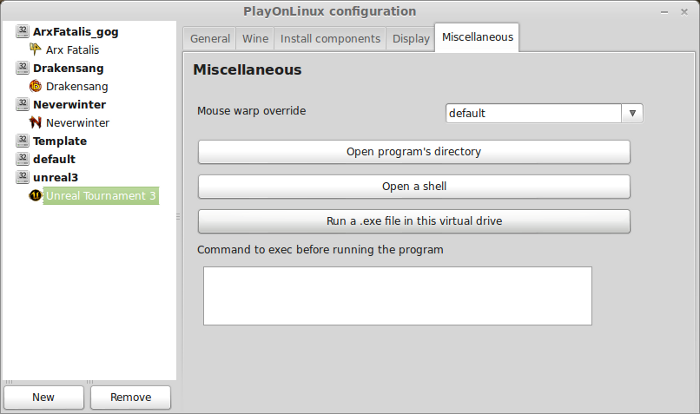Click the Remove button
The height and width of the screenshot is (414, 700).
130,397
